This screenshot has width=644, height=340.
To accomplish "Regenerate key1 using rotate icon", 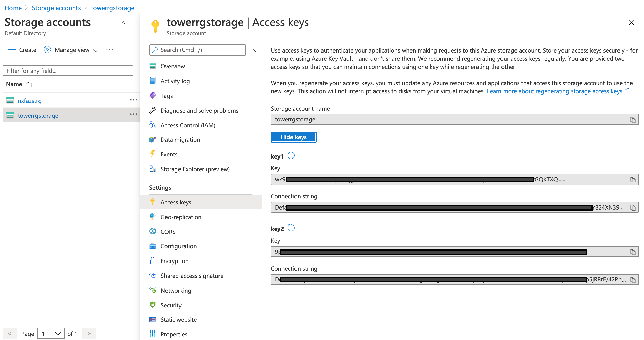I will point(291,155).
